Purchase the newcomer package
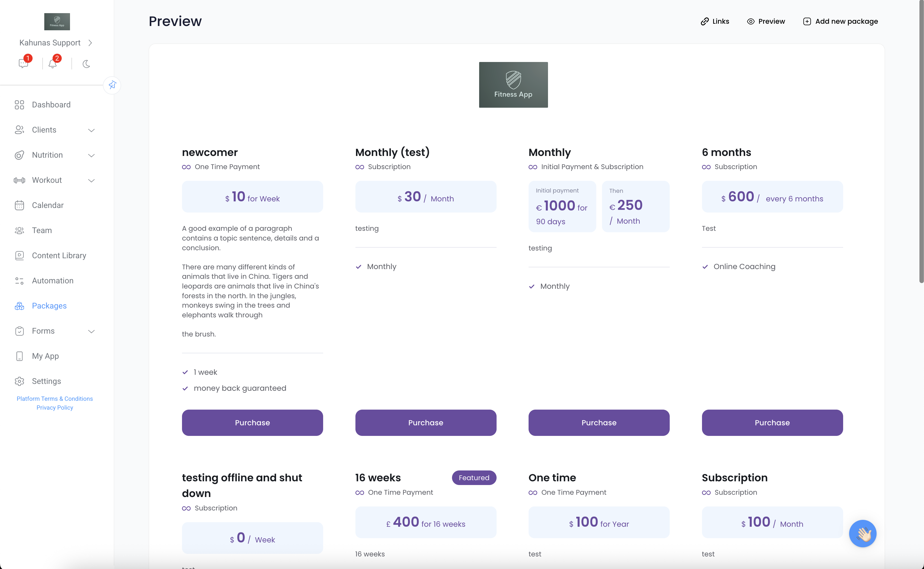Viewport: 924px width, 569px height. pyautogui.click(x=252, y=423)
